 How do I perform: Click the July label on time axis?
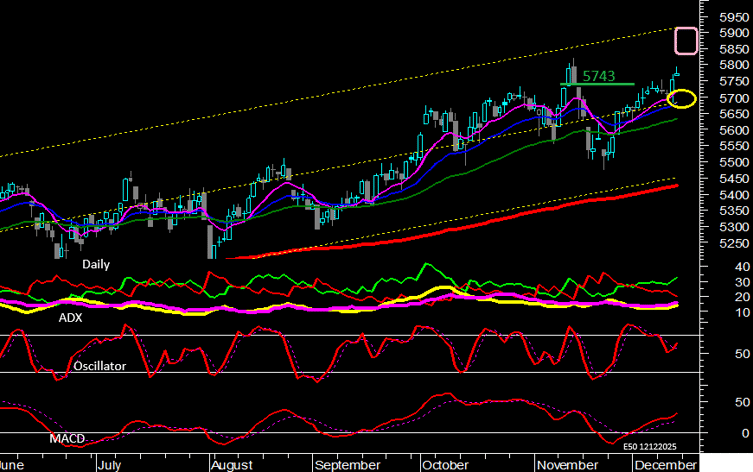(x=112, y=465)
